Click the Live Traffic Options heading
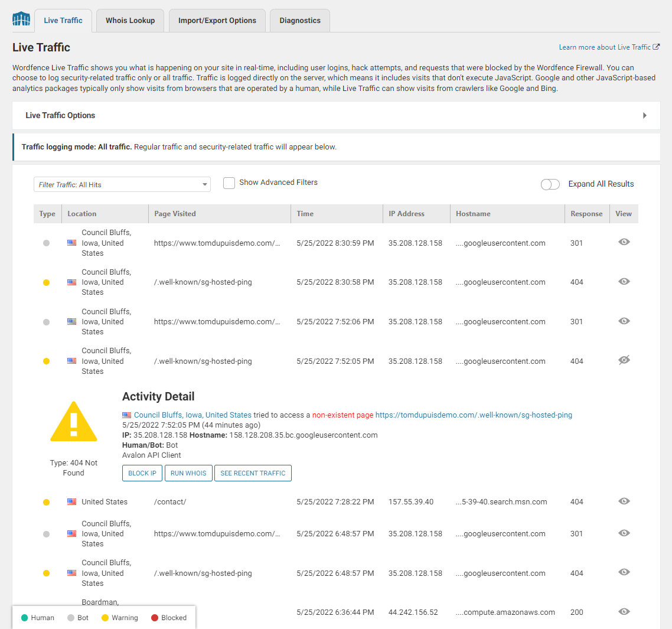The height and width of the screenshot is (629, 672). click(60, 115)
